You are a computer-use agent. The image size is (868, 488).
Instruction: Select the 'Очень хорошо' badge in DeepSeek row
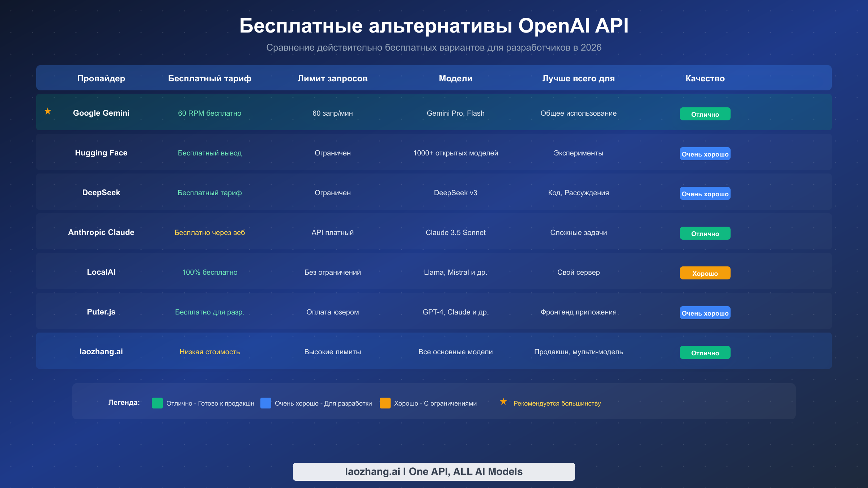[705, 193]
